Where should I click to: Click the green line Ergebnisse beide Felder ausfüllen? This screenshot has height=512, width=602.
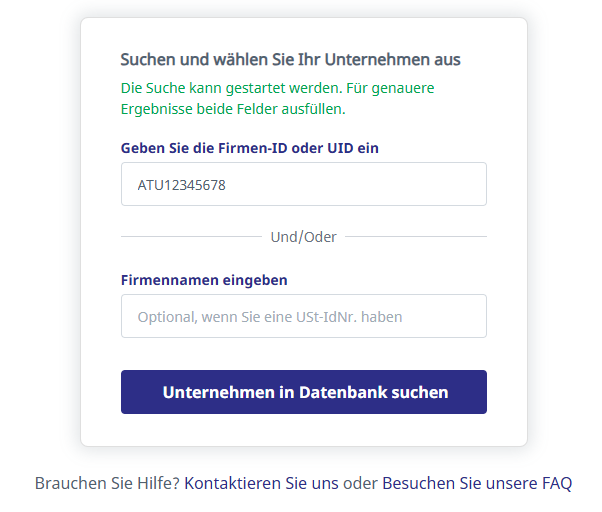tap(232, 108)
